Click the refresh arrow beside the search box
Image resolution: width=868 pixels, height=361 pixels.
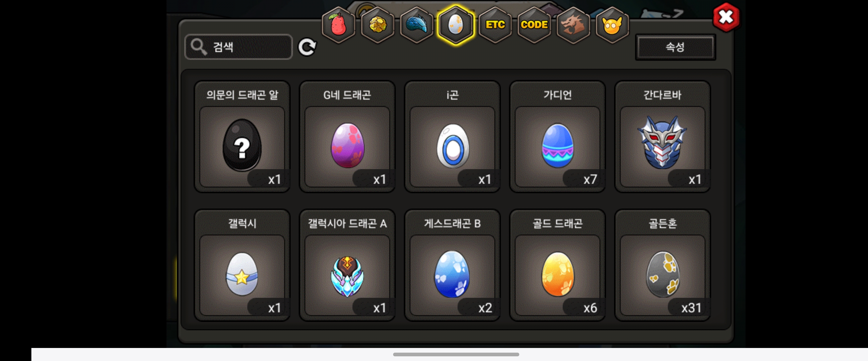click(307, 47)
